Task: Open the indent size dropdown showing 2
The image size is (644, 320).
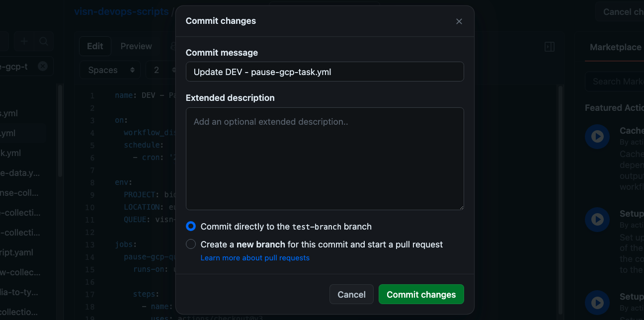Action: (161, 70)
